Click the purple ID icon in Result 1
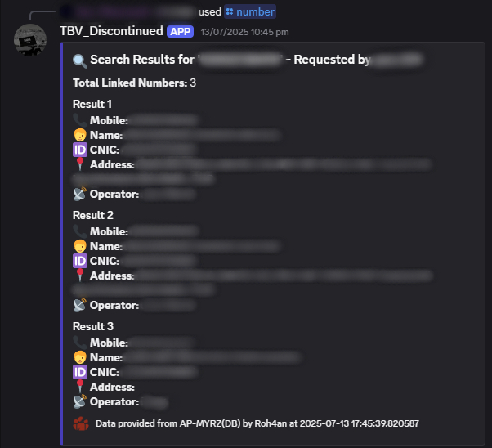The width and height of the screenshot is (492, 448). pos(80,150)
